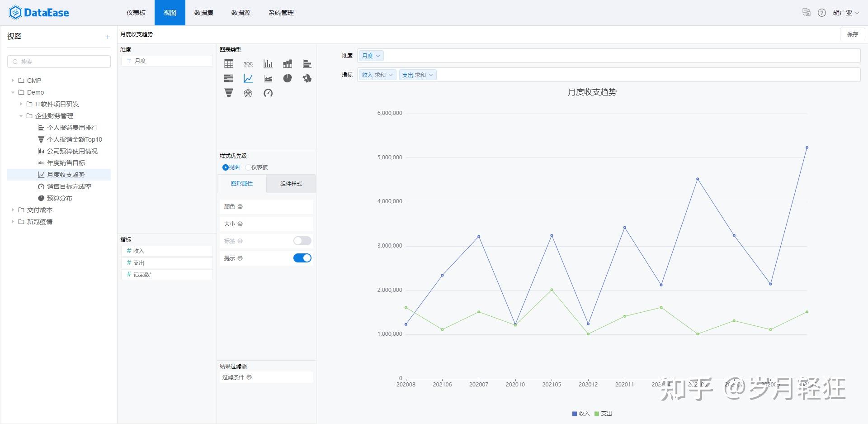Open the 支出 求和 metric dropdown
The height and width of the screenshot is (424, 868).
(418, 75)
